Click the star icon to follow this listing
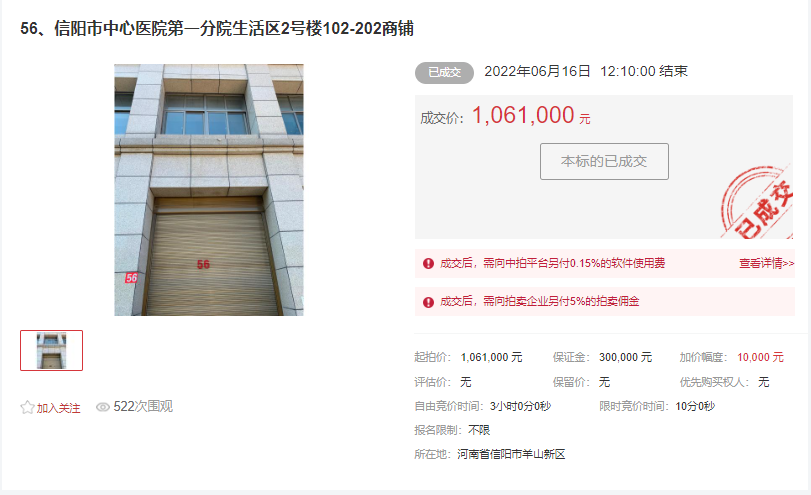 tap(27, 408)
